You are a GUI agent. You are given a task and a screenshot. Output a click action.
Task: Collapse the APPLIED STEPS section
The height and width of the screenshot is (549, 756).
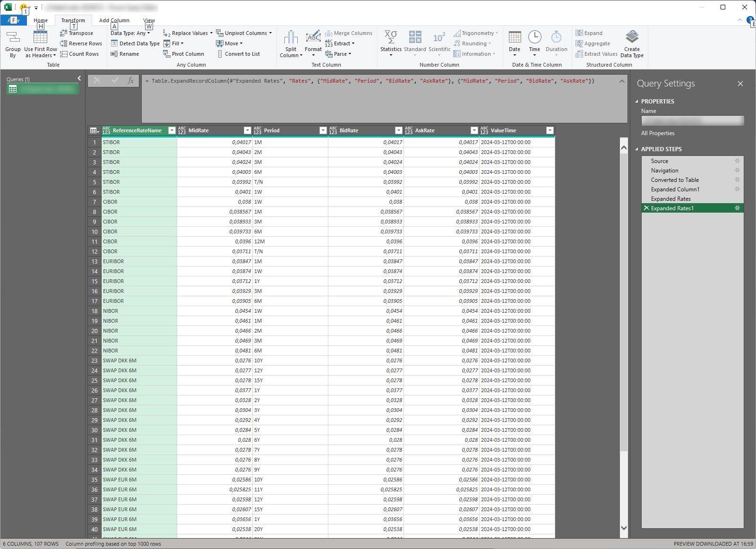coord(636,149)
